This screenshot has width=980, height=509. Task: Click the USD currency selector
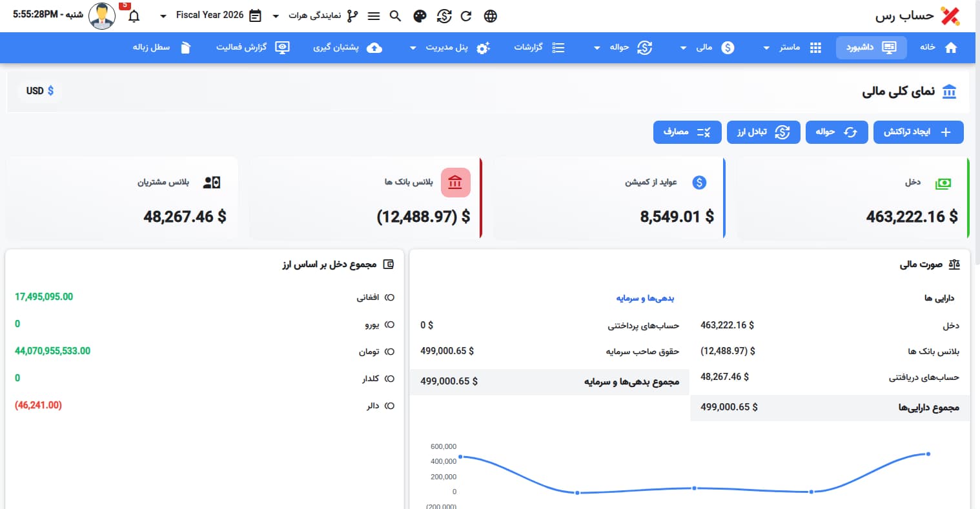(x=40, y=91)
